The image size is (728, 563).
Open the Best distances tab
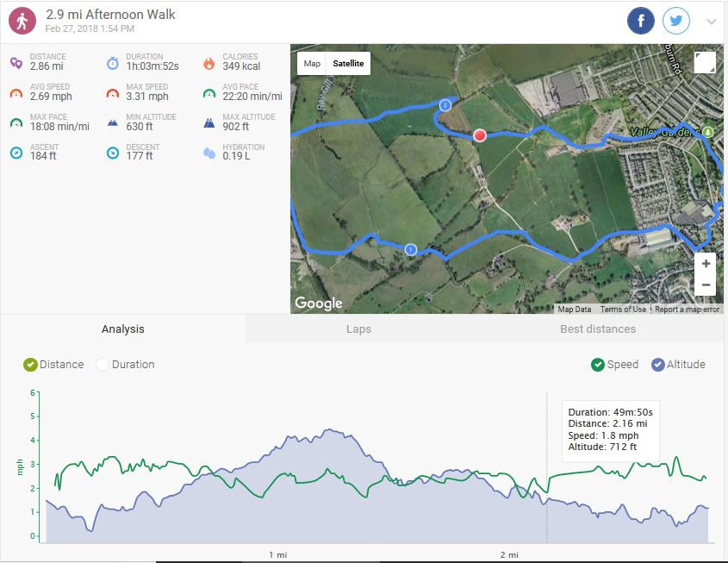597,329
